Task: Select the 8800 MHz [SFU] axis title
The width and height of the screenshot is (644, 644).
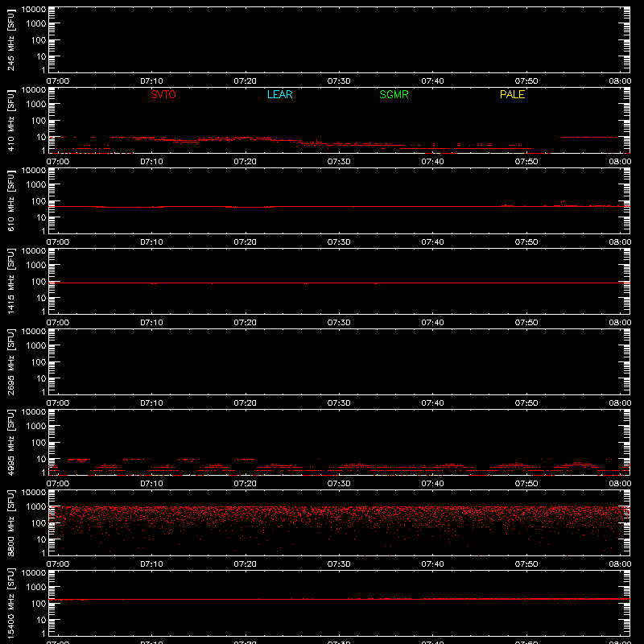Action: tap(11, 522)
